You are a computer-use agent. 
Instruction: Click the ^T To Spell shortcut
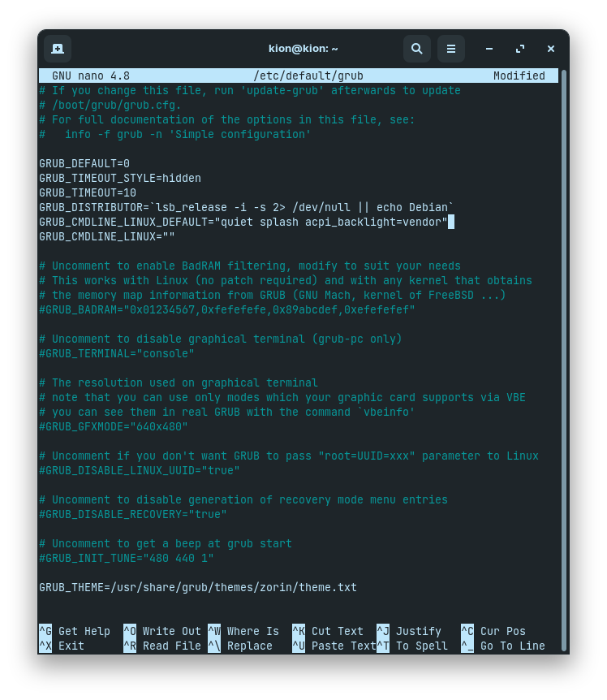pos(412,646)
